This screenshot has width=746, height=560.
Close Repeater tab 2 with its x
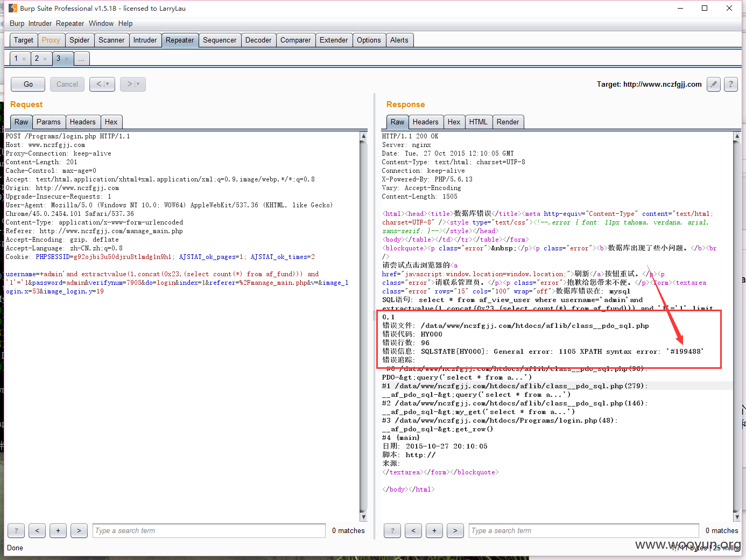pyautogui.click(x=45, y=59)
